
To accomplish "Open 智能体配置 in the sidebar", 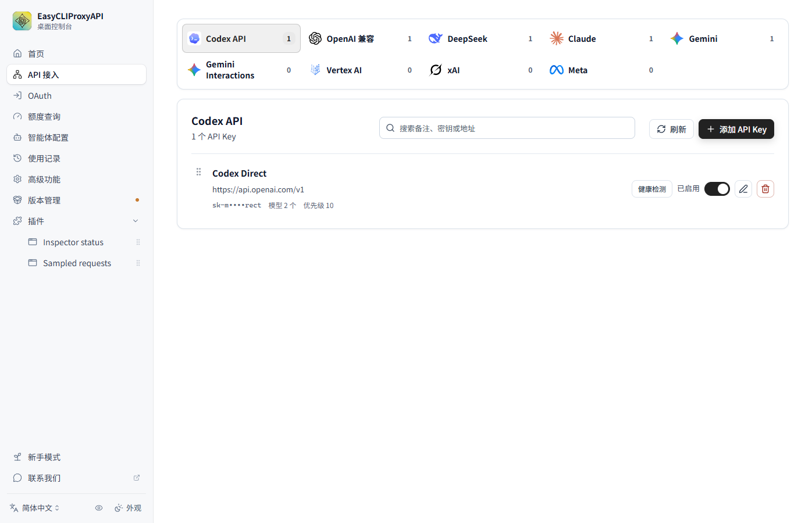I will click(x=76, y=137).
